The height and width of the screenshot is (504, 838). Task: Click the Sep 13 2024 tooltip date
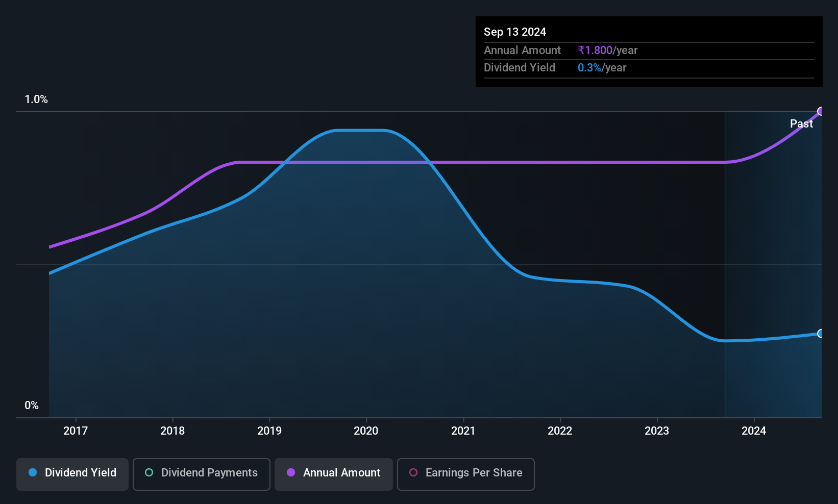515,32
